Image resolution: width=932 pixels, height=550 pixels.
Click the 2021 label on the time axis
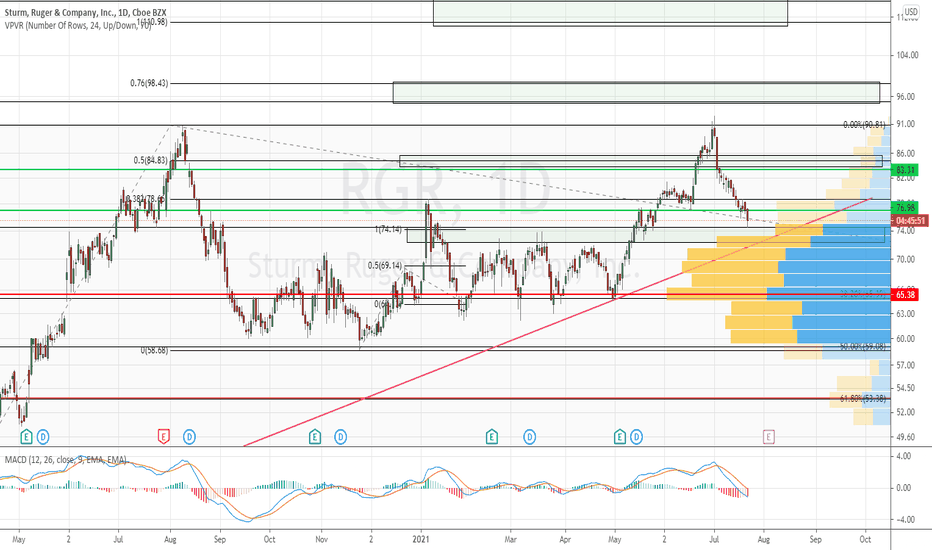tap(421, 539)
